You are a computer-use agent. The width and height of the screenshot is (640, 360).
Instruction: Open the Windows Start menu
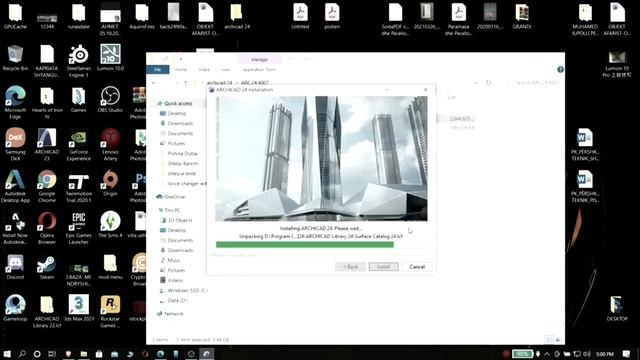[7, 354]
